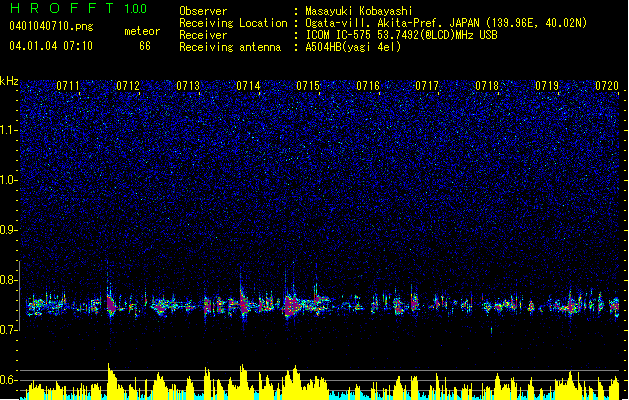This screenshot has height=400, width=629.
Task: Click the 0711 time marker
Action: pyautogui.click(x=68, y=86)
